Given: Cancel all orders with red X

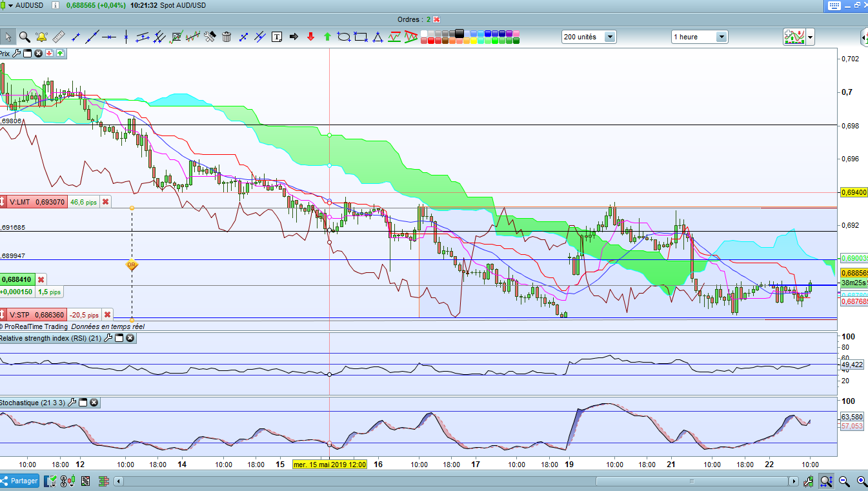Looking at the screenshot, I should 437,19.
